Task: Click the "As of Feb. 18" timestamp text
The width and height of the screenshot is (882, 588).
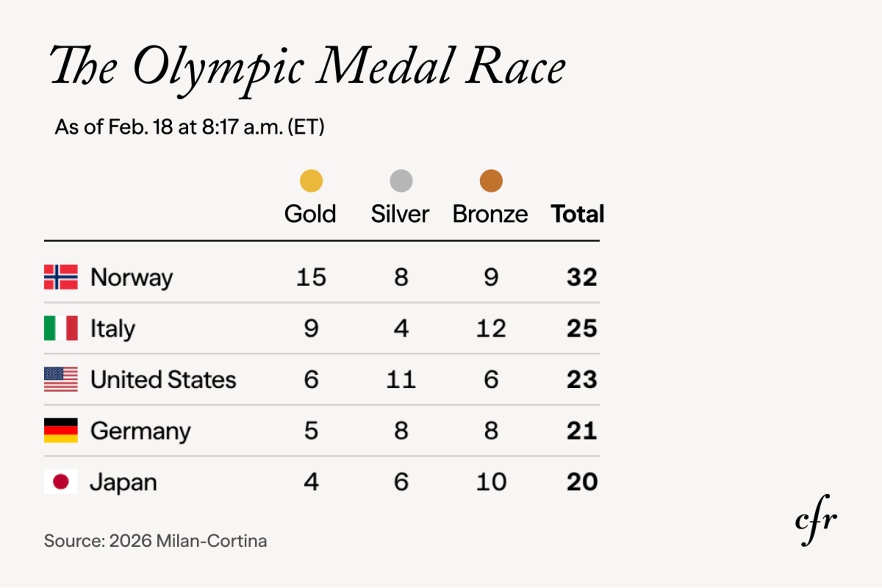Action: 189,127
